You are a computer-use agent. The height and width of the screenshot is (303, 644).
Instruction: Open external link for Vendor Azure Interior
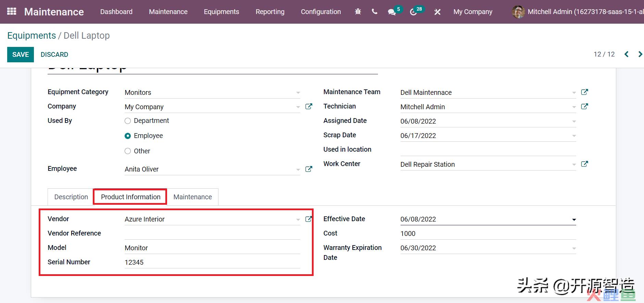(308, 219)
